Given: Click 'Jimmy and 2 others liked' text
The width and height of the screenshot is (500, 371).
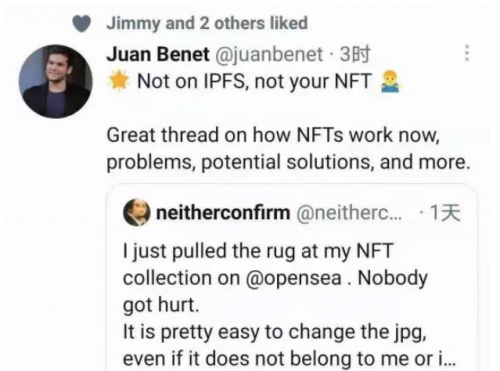Looking at the screenshot, I should [x=207, y=23].
